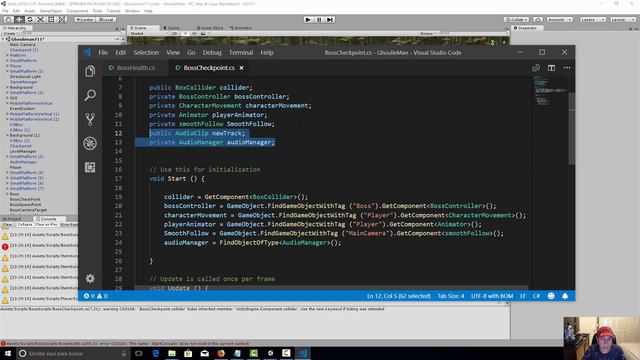Collapse the GhoulieMan scene root in Hierarchy
Screen dimensions: 640x360
[x=3, y=39]
